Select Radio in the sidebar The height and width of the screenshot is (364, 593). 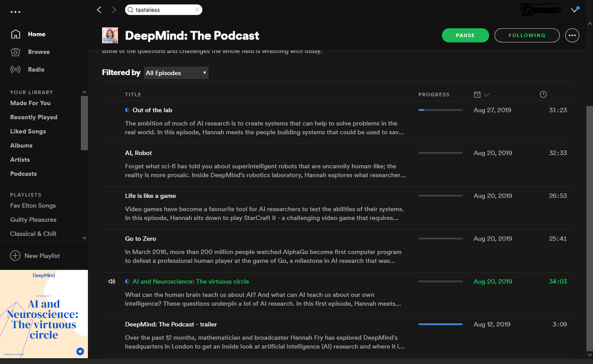[x=36, y=70]
